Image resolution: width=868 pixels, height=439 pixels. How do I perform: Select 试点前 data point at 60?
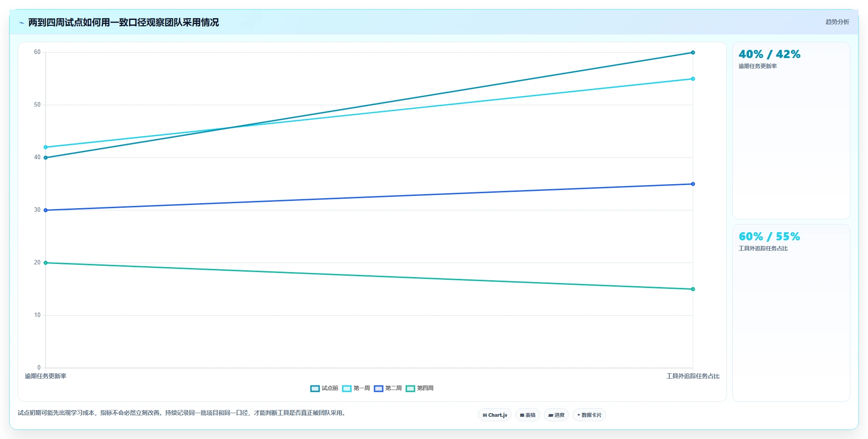(693, 53)
